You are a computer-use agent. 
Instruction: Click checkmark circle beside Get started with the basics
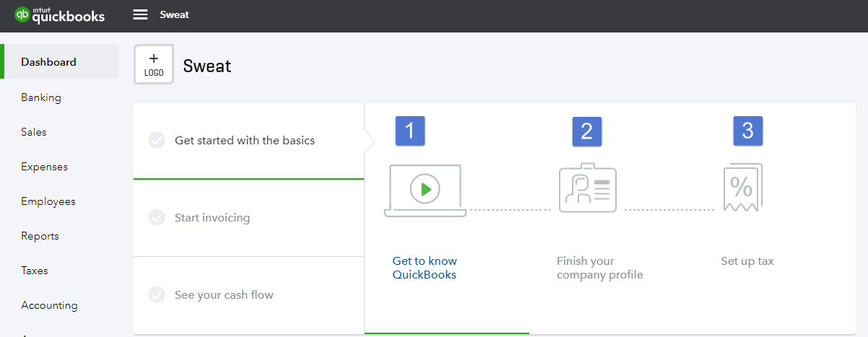click(x=157, y=140)
